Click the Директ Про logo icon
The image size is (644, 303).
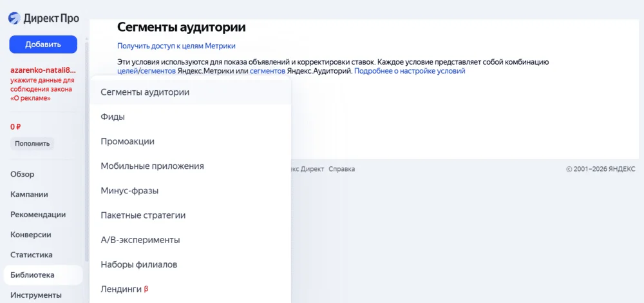15,18
